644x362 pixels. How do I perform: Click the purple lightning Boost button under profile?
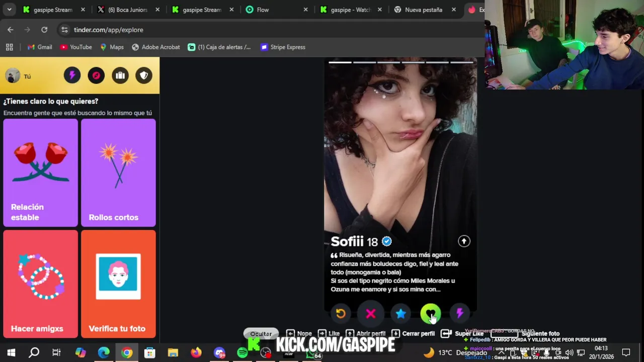point(460,314)
